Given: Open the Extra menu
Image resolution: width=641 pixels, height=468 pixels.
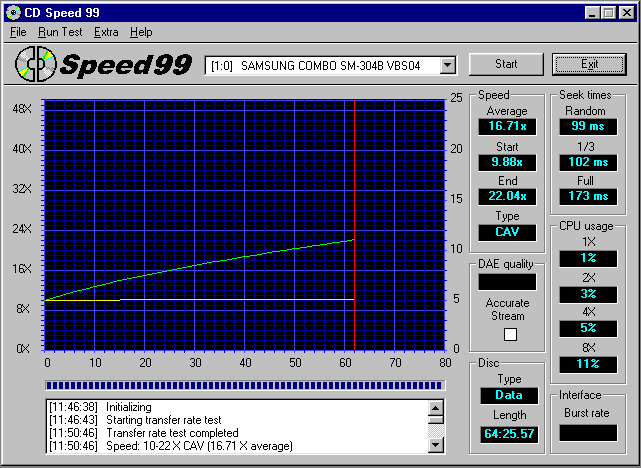Looking at the screenshot, I should click(x=106, y=32).
